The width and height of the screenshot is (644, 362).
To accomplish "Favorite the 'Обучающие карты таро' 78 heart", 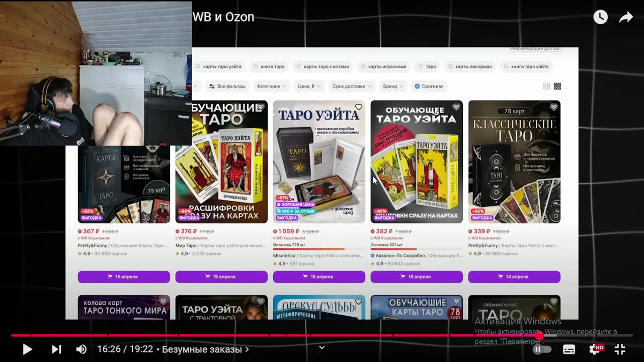I will pos(456,302).
